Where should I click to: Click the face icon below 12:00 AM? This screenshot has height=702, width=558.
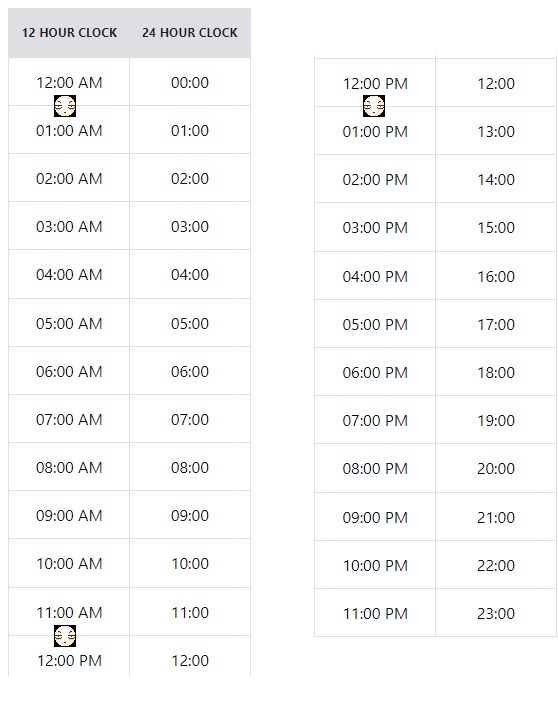click(x=65, y=106)
